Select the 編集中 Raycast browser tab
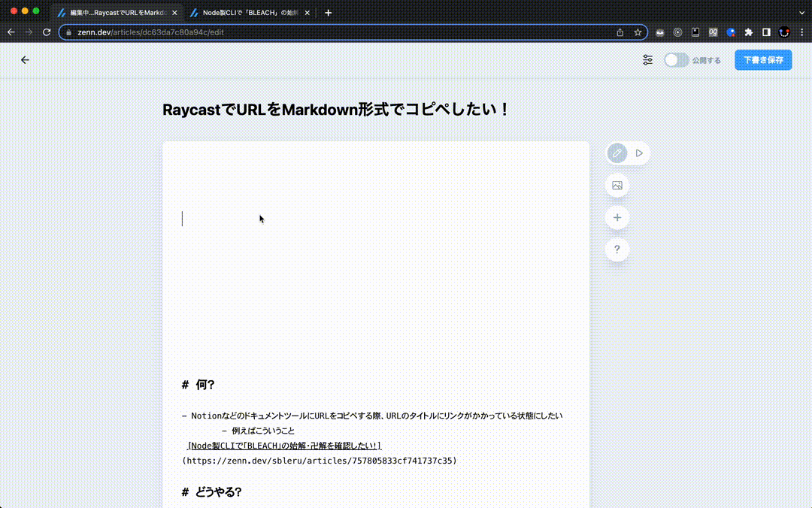The image size is (812, 508). pos(117,13)
